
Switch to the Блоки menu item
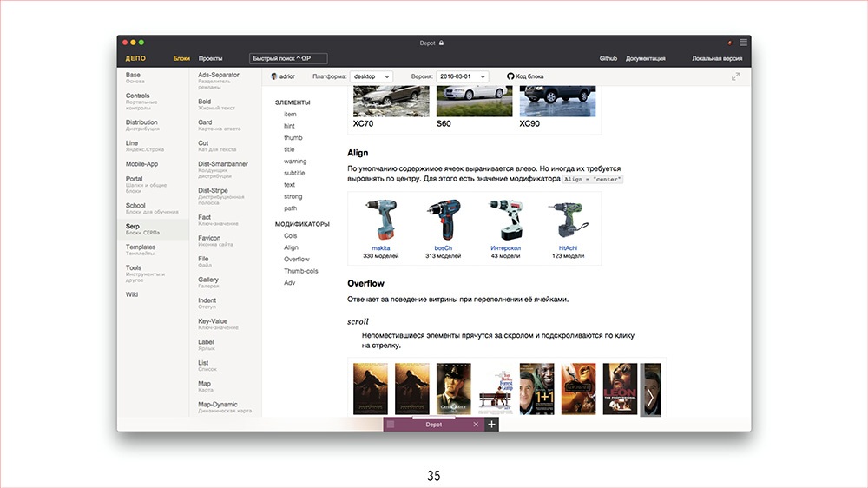tap(181, 58)
